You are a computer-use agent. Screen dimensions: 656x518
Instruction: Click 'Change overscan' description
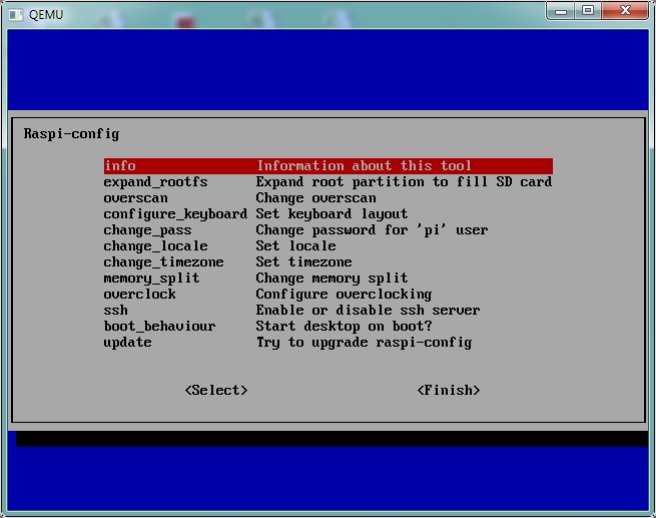pos(316,198)
